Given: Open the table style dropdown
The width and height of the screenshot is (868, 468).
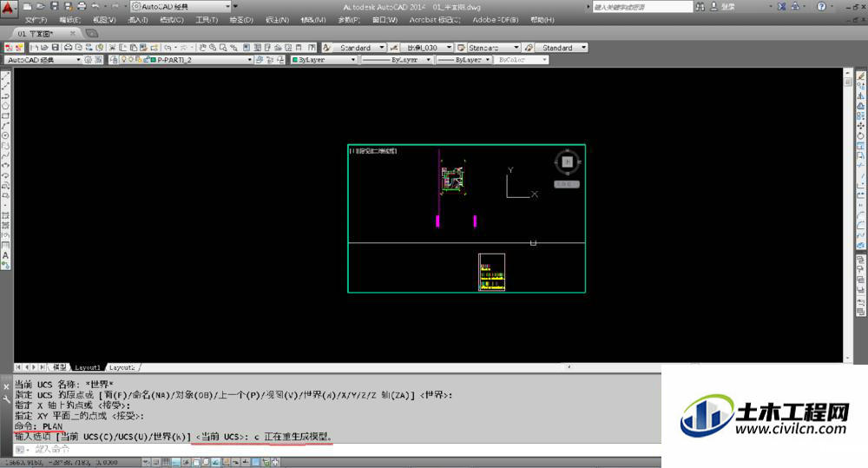Looking at the screenshot, I should tap(494, 48).
